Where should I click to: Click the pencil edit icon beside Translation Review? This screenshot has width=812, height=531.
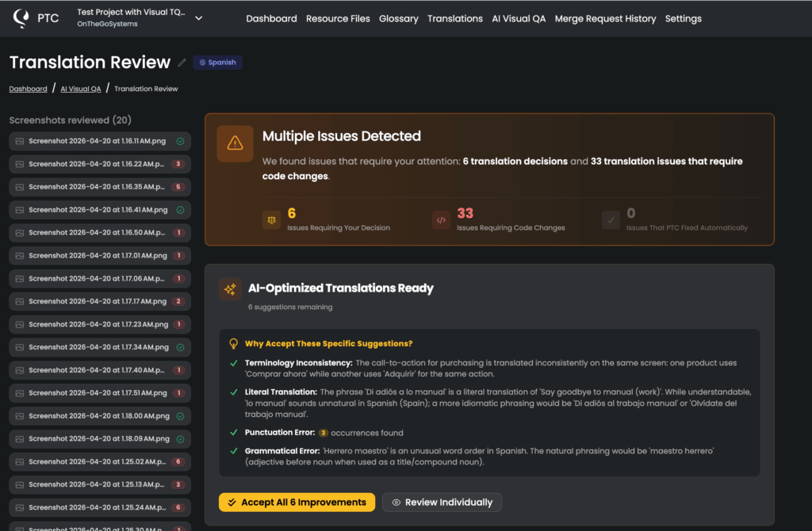click(182, 63)
